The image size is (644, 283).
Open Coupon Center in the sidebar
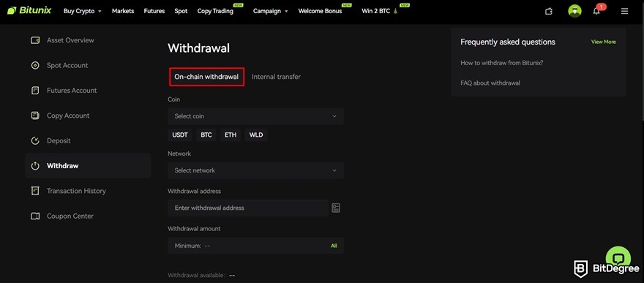click(70, 216)
